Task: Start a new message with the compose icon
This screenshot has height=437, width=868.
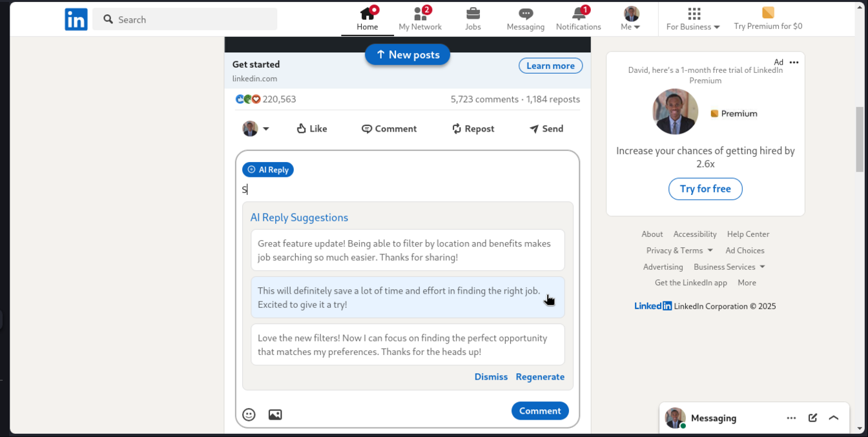Action: (x=812, y=418)
